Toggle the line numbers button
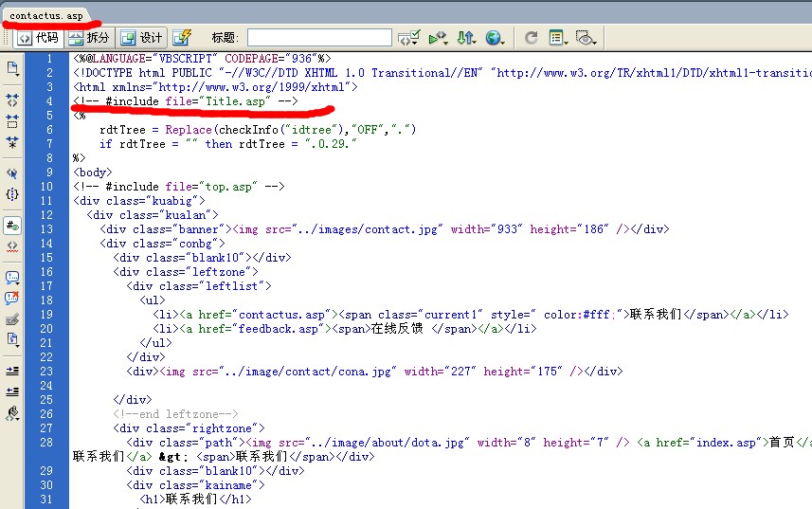The height and width of the screenshot is (509, 812). pyautogui.click(x=12, y=225)
